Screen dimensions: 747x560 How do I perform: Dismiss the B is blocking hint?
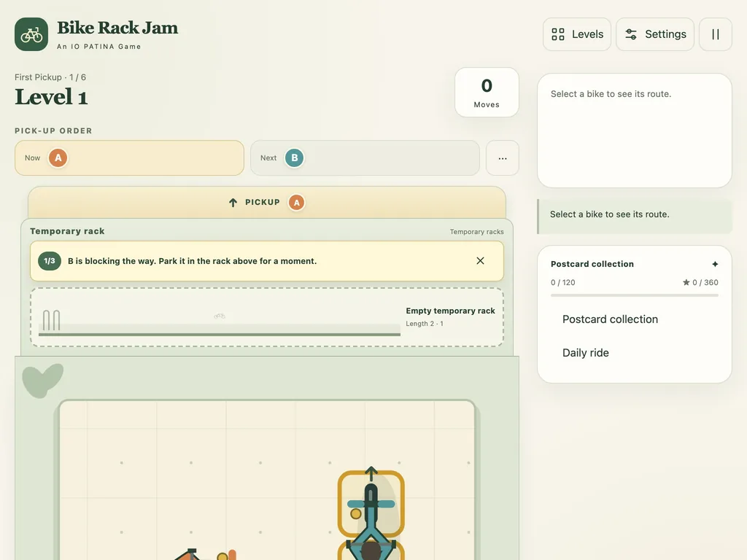(x=480, y=260)
